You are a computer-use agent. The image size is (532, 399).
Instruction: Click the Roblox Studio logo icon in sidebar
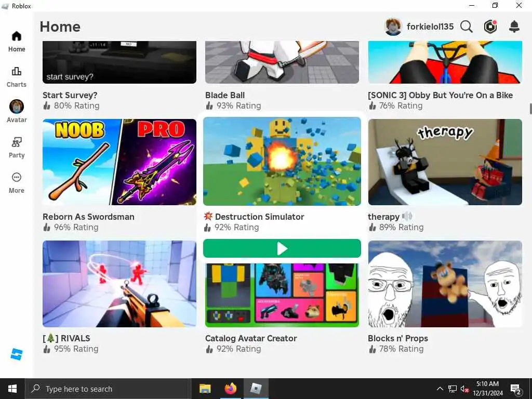[16, 354]
